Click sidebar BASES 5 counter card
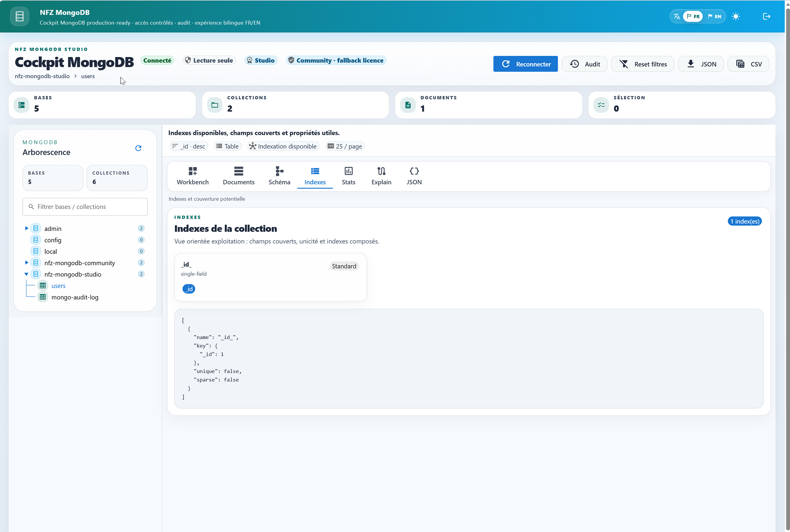Viewport: 790px width, 532px height. (x=53, y=178)
